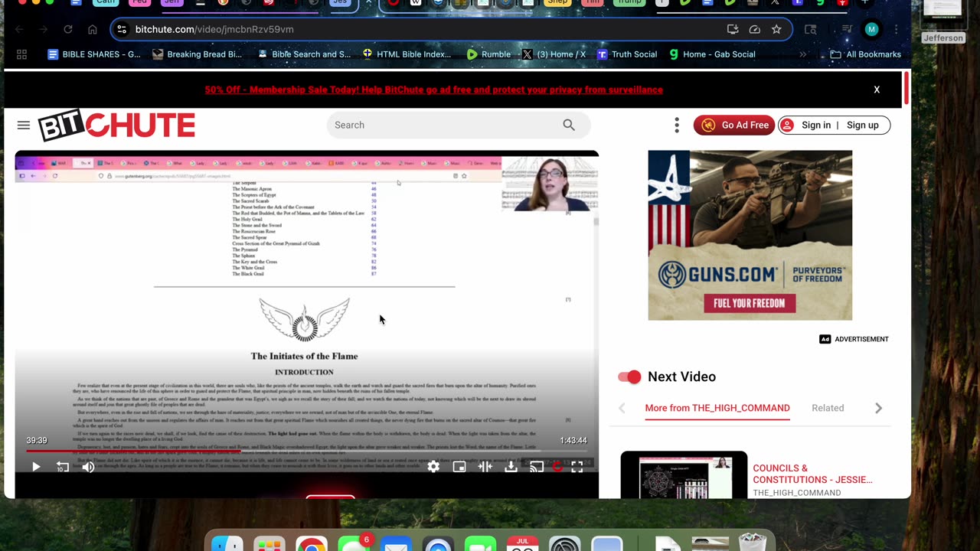Switch to the Related tab
Viewport: 980px width, 551px height.
point(828,408)
